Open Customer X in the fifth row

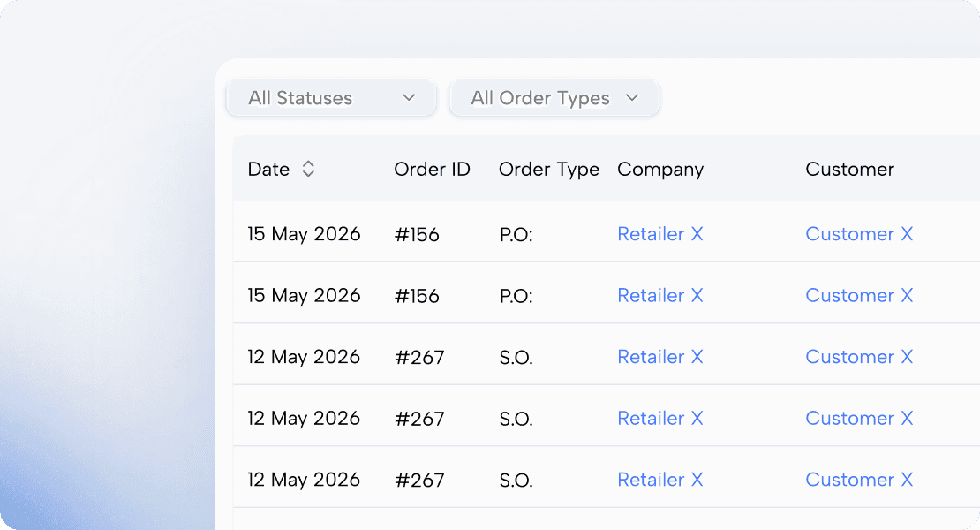point(858,480)
